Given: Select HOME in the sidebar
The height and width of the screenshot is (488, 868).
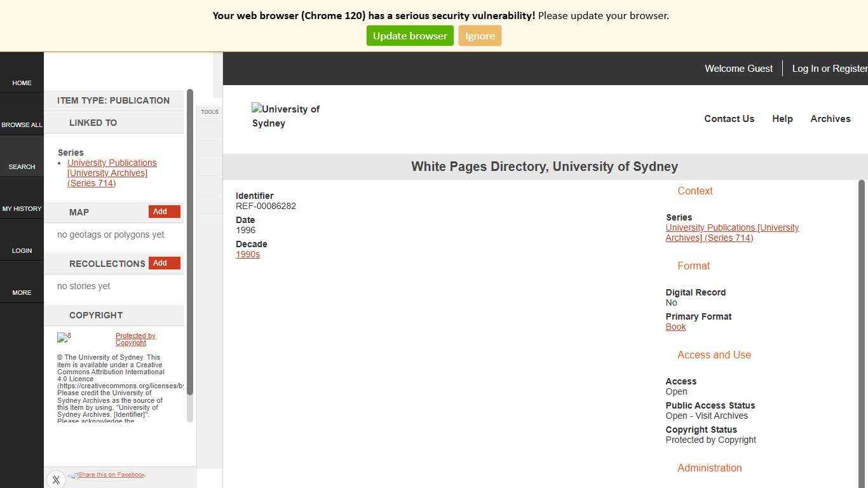Looking at the screenshot, I should 22,83.
